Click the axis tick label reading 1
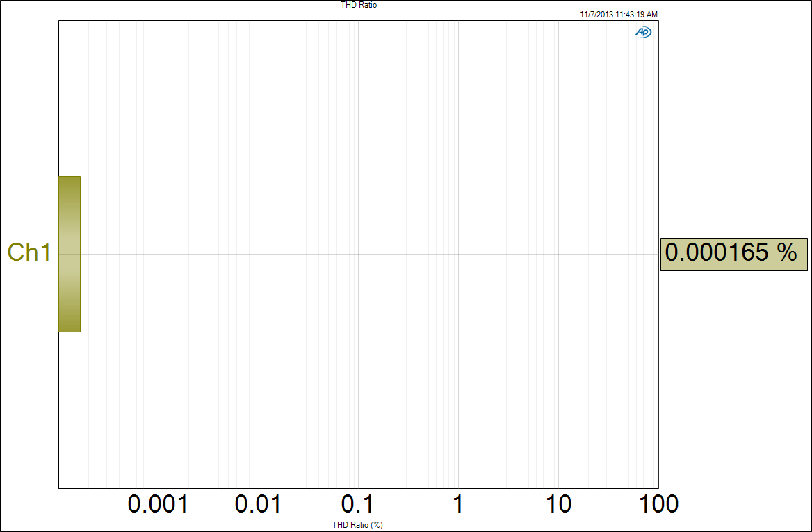The width and height of the screenshot is (812, 532). (x=457, y=504)
